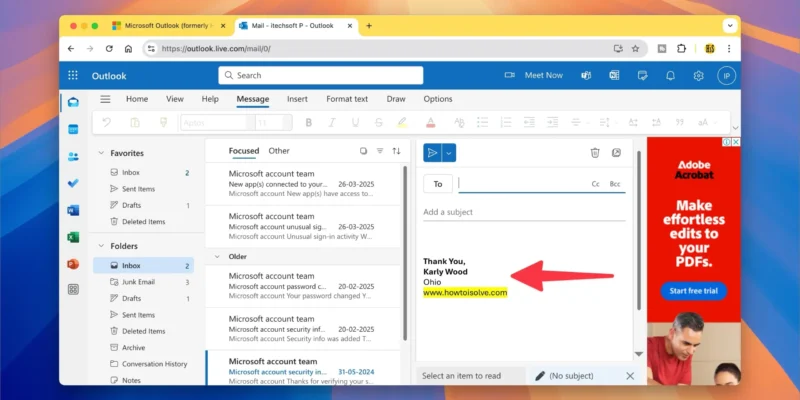Open the Draw ribbon tab
This screenshot has height=400, width=800.
pos(396,99)
